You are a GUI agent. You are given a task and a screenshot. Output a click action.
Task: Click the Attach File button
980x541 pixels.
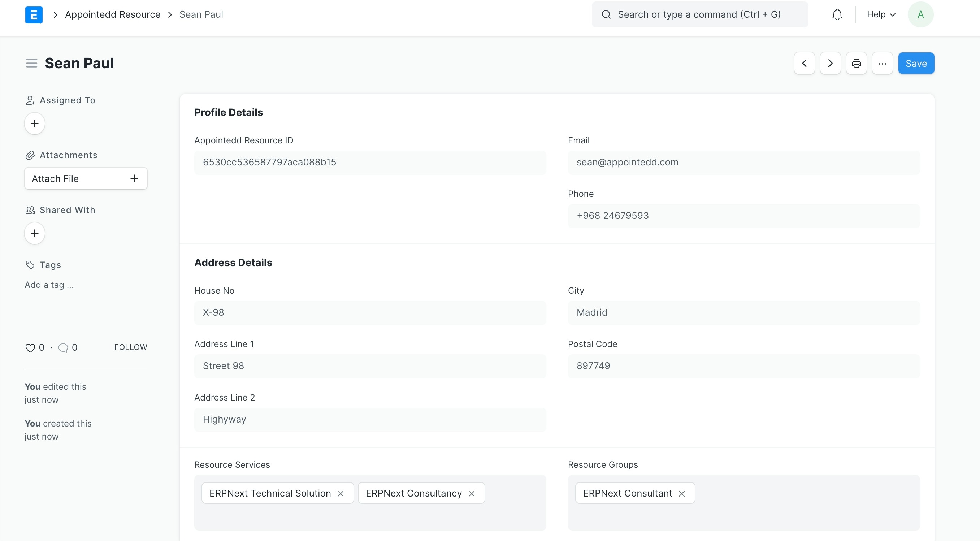(x=86, y=178)
